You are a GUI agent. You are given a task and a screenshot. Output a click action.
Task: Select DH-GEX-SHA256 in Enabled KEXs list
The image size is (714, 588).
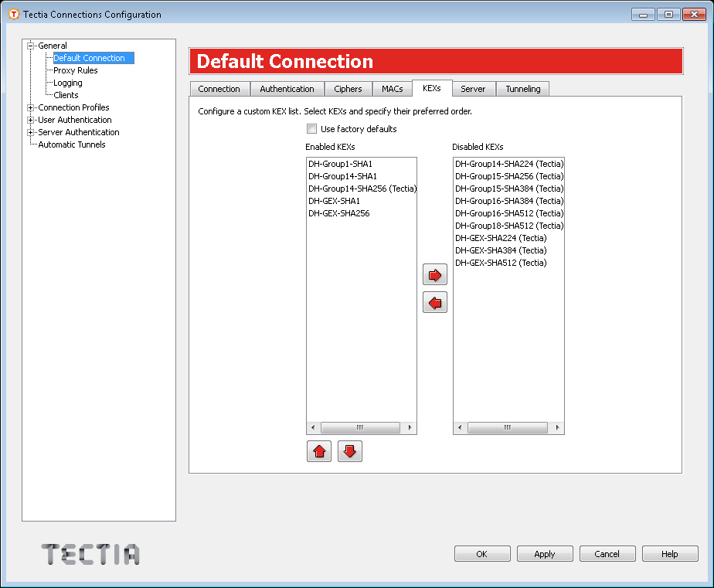[338, 213]
